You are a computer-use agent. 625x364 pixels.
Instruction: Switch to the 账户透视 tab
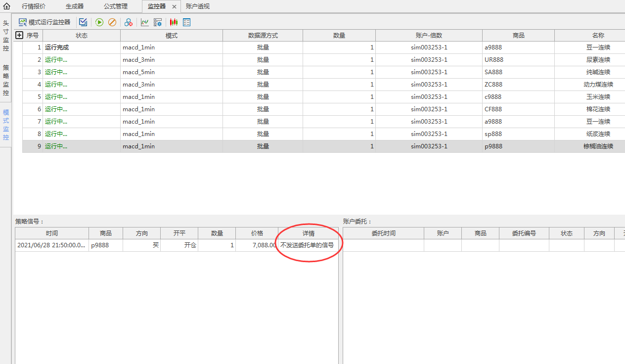click(198, 6)
